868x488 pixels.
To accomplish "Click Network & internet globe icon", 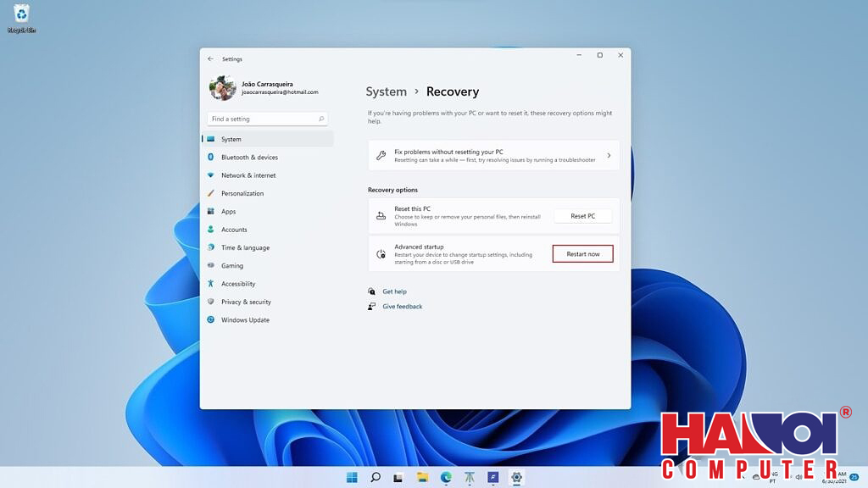I will pyautogui.click(x=212, y=175).
